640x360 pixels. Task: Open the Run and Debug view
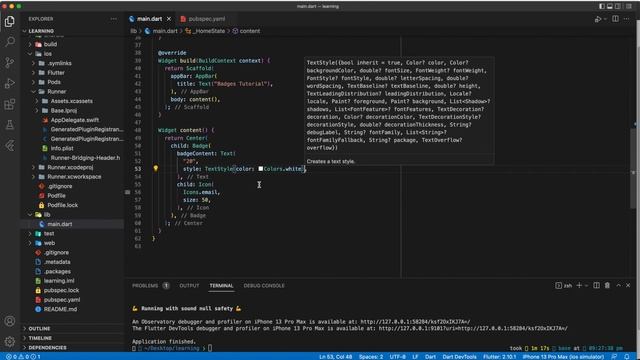[x=10, y=83]
